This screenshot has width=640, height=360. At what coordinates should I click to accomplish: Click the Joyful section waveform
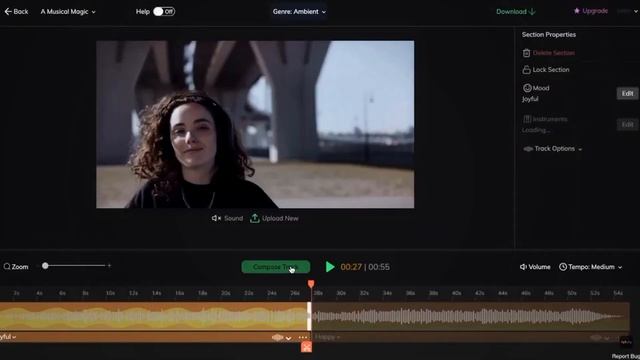(x=153, y=316)
